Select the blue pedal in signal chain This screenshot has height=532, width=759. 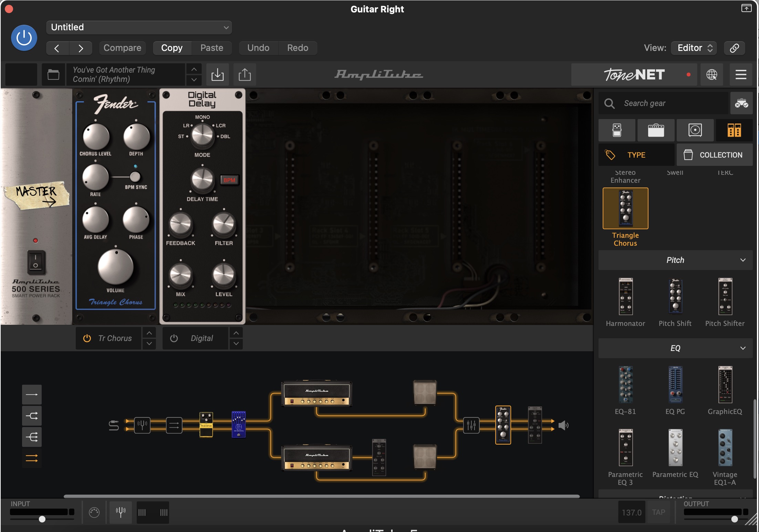click(x=238, y=424)
